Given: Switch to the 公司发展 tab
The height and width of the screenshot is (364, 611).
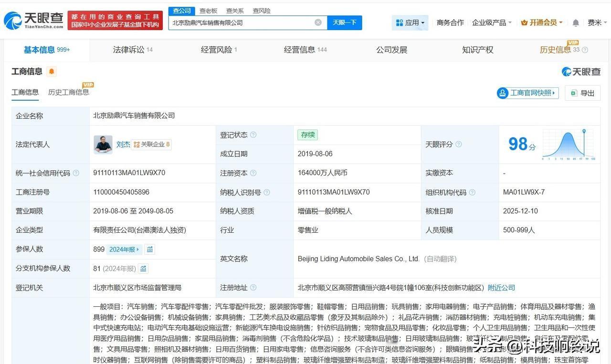Looking at the screenshot, I should [391, 50].
